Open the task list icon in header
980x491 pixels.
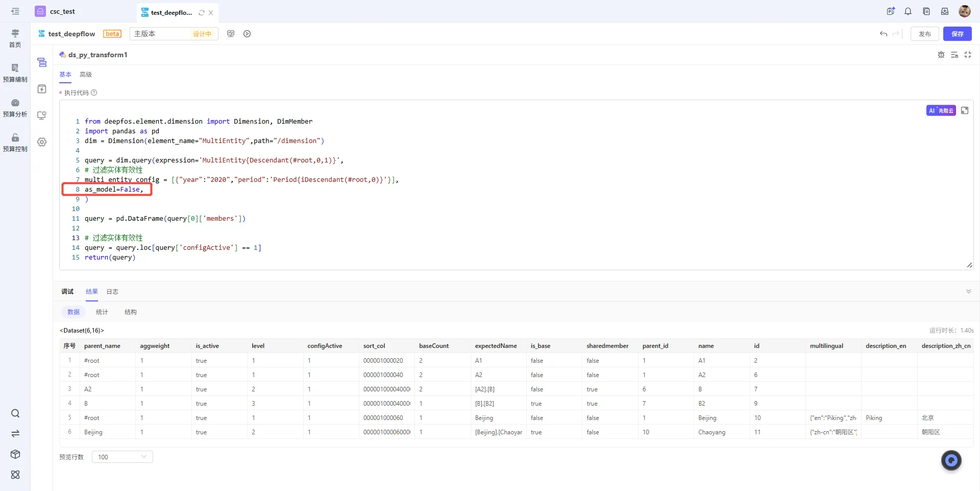891,11
